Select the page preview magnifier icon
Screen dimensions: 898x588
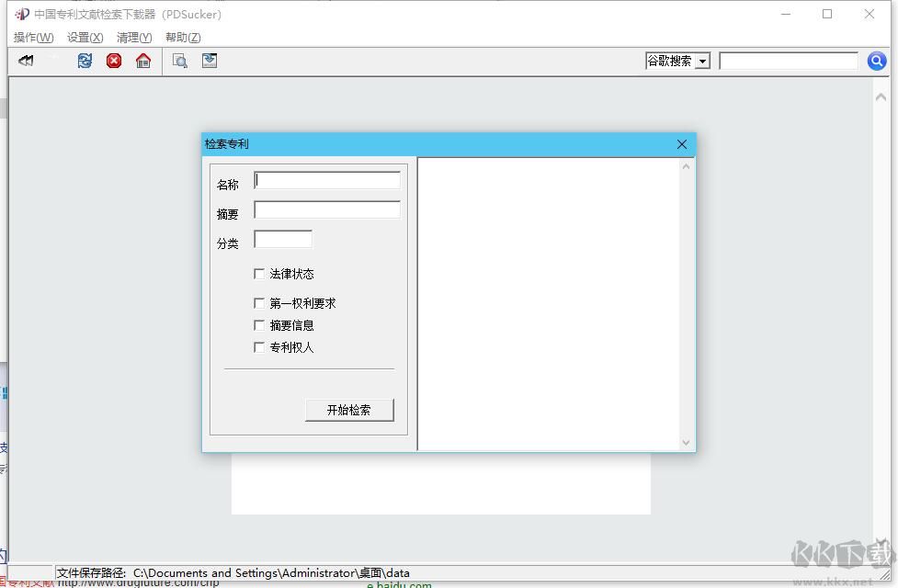click(x=180, y=61)
